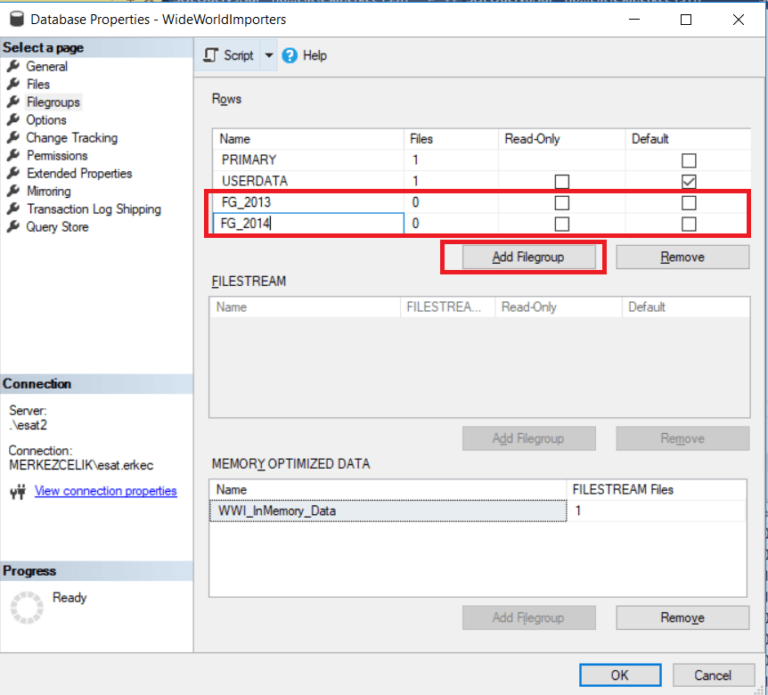The height and width of the screenshot is (695, 768).
Task: Enable Read-Only for FG_2013
Action: click(562, 203)
